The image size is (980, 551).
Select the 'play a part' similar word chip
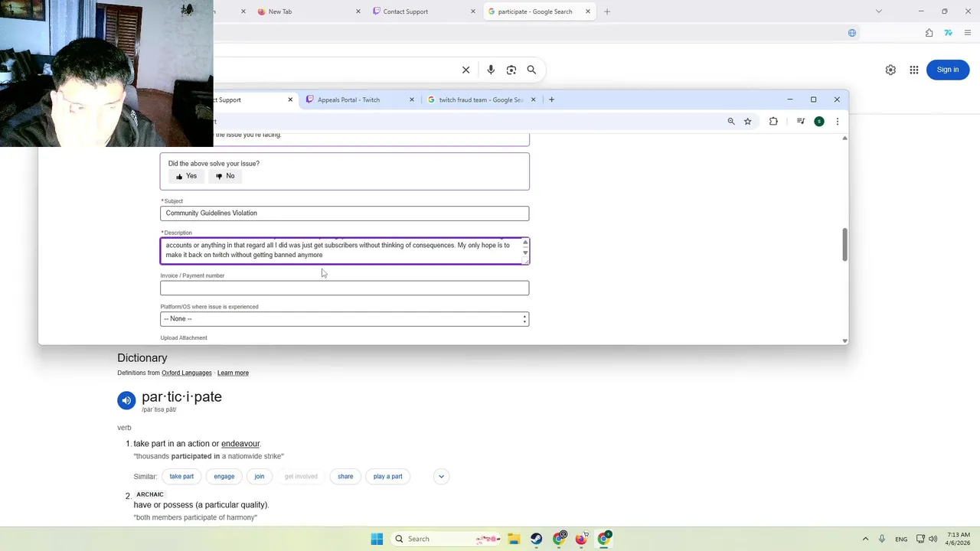click(387, 476)
